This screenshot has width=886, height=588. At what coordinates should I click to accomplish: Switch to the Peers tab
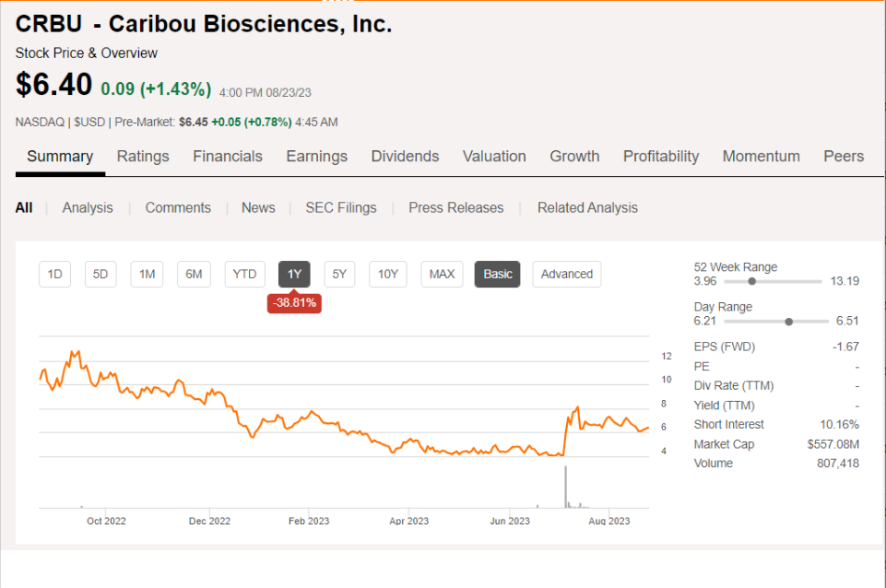point(844,157)
